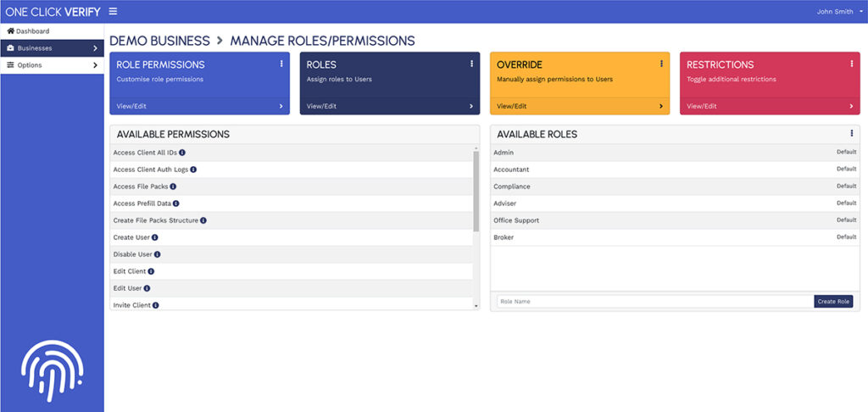Open the Restrictions card three-dot menu

pos(851,64)
